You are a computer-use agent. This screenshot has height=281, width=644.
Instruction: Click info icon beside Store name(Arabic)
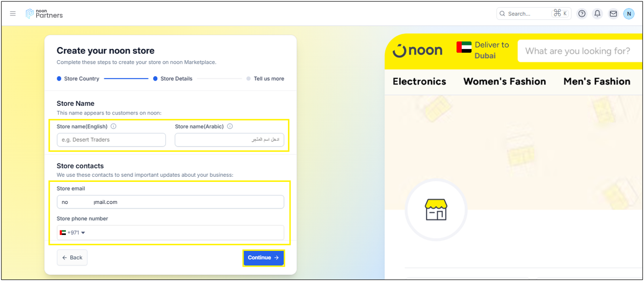coord(230,126)
